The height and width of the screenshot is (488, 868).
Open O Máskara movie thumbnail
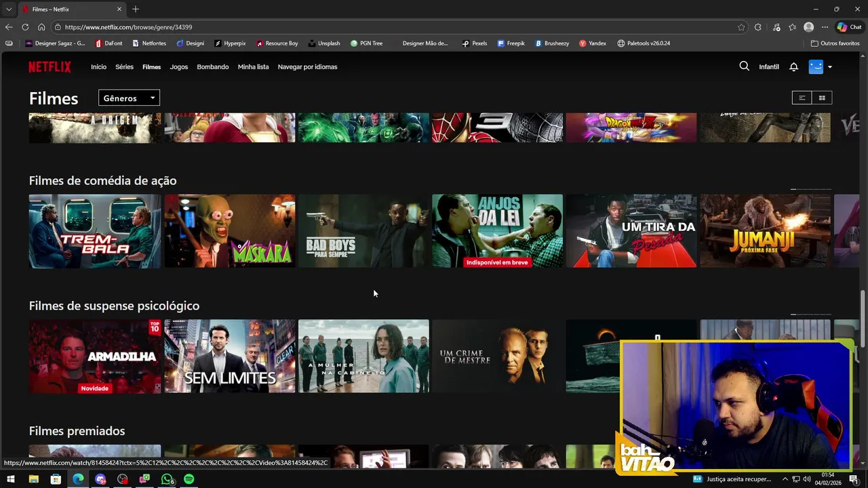(x=229, y=231)
